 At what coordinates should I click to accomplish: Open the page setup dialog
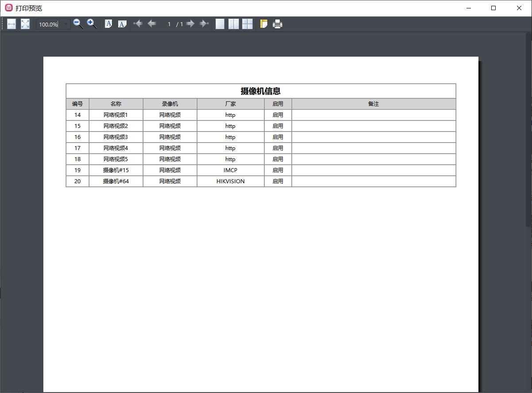[264, 24]
